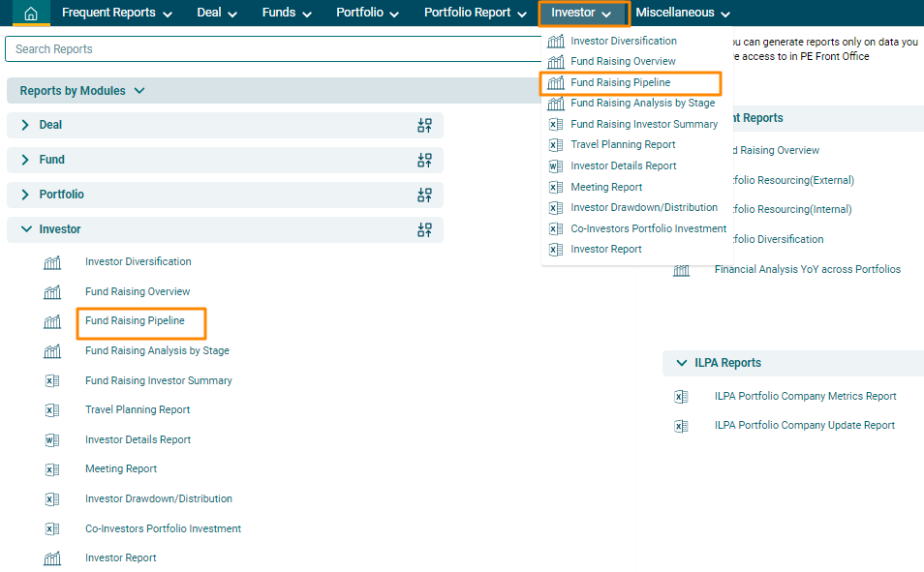This screenshot has width=924, height=572.
Task: Open the Miscellaneous menu
Action: click(x=682, y=14)
